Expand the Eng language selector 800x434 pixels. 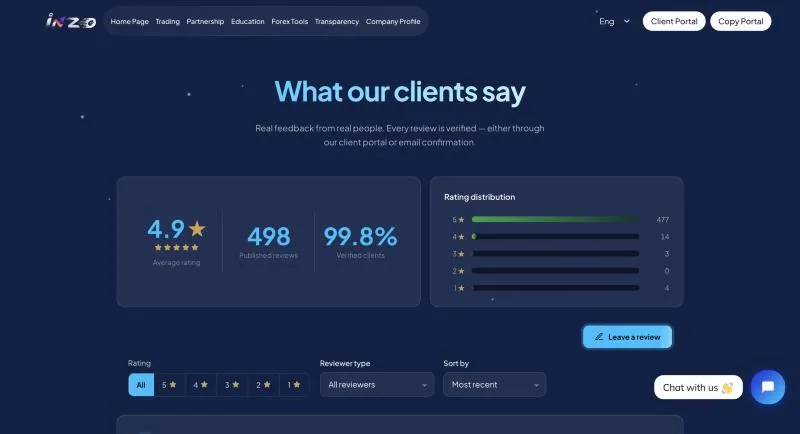614,21
